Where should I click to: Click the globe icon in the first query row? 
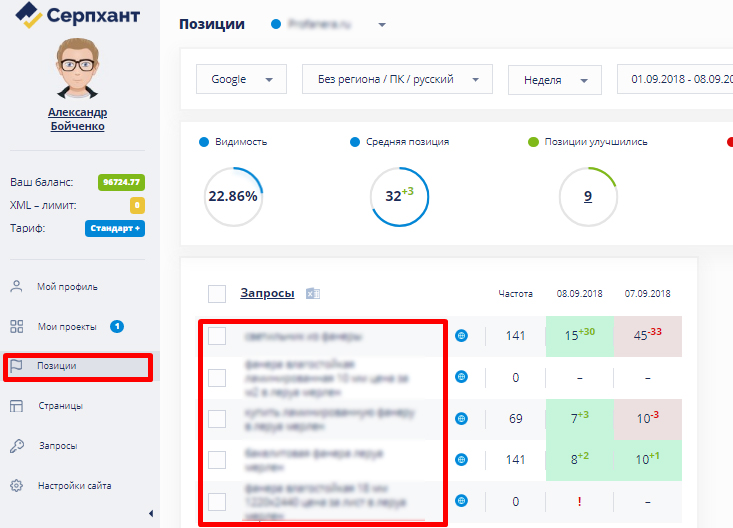coord(461,336)
